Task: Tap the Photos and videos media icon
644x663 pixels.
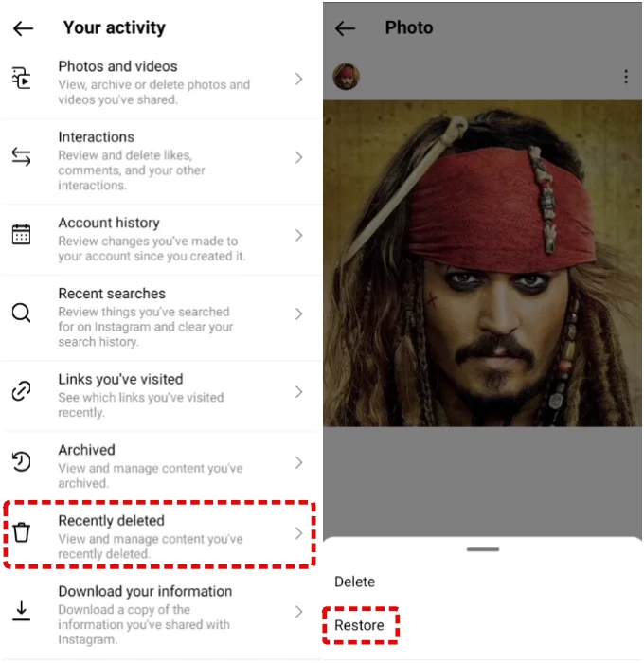Action: 21,78
